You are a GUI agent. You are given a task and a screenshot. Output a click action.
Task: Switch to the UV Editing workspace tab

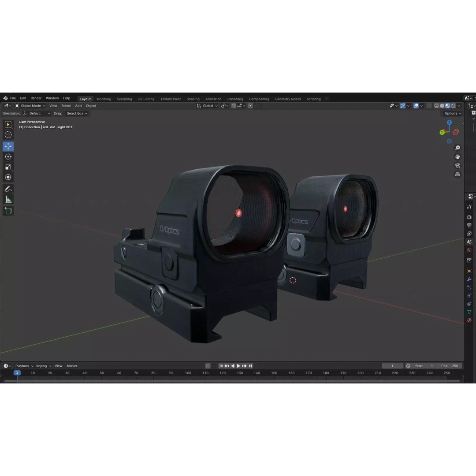click(146, 99)
